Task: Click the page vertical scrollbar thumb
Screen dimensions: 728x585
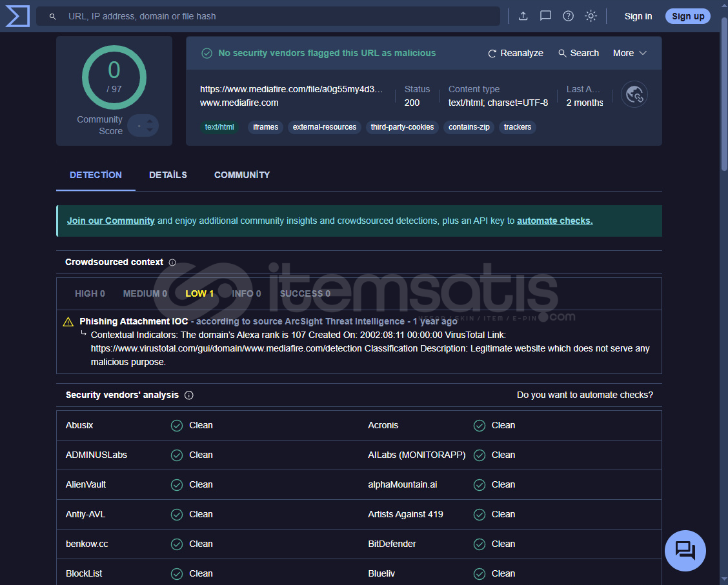Action: pyautogui.click(x=724, y=94)
